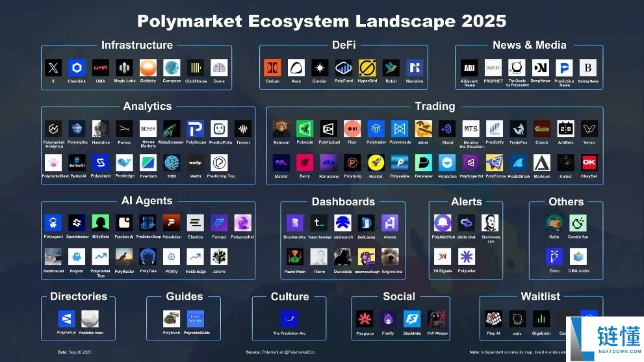Select the PolyFund icon
This screenshot has width=644, height=362.
coord(343,68)
